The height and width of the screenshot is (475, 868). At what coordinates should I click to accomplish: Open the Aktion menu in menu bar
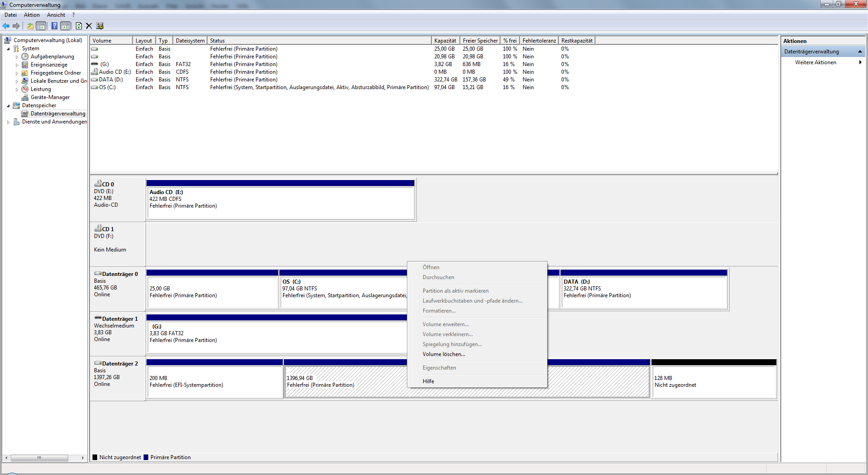(32, 15)
